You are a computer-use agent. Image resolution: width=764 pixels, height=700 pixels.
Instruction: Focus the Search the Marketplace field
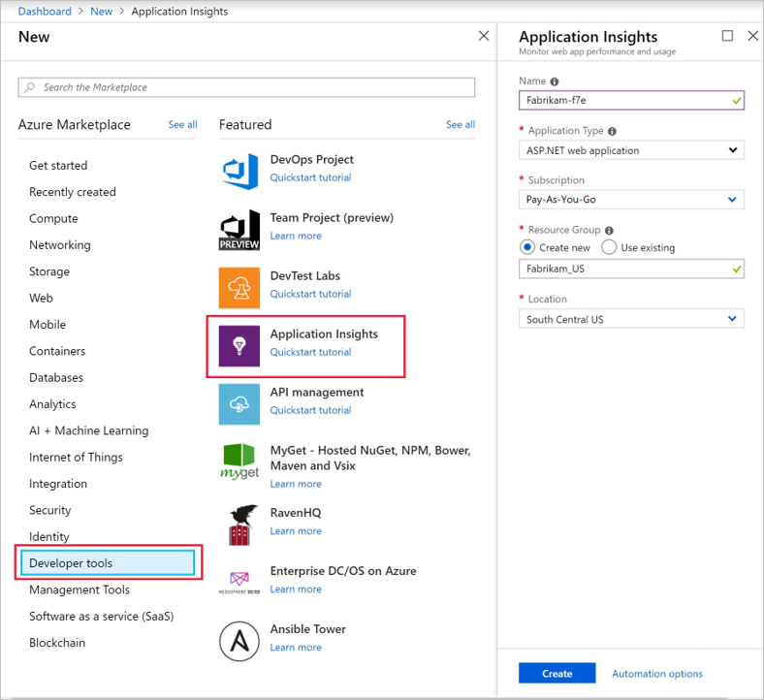pos(246,87)
